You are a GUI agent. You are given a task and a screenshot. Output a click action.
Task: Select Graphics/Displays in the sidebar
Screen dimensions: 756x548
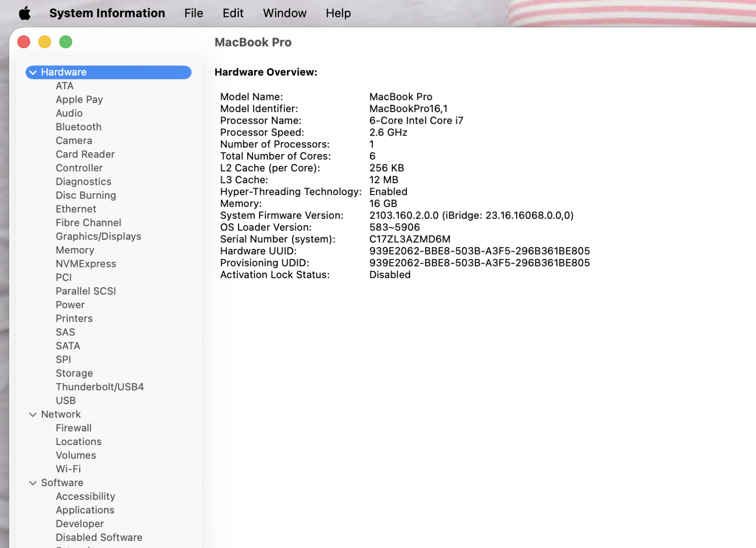coord(98,237)
